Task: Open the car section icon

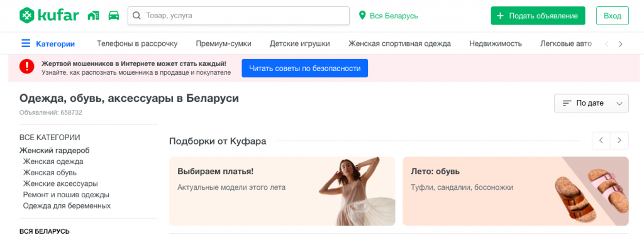Action: [x=114, y=16]
